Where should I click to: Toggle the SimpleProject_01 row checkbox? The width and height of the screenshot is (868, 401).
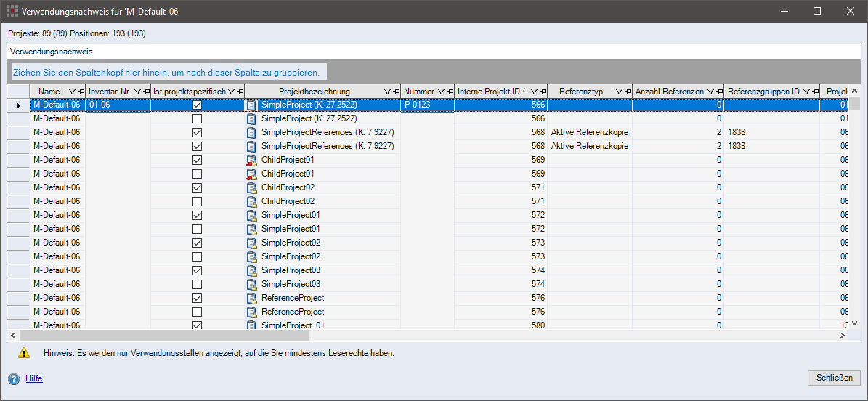tap(197, 325)
